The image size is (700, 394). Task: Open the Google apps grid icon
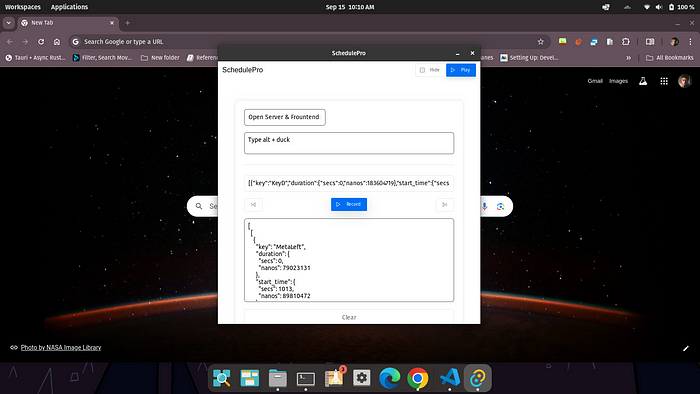664,81
